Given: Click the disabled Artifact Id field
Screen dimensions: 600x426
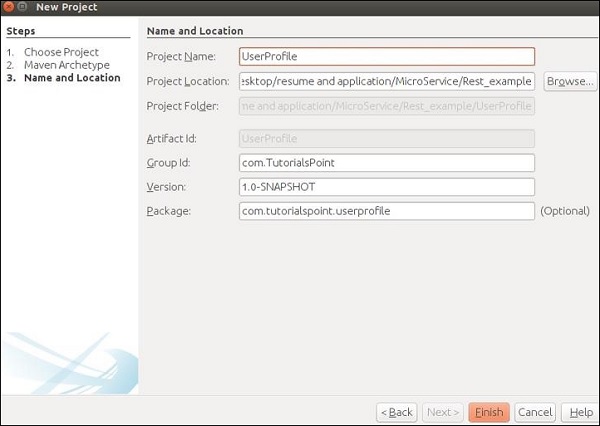Looking at the screenshot, I should coord(387,139).
